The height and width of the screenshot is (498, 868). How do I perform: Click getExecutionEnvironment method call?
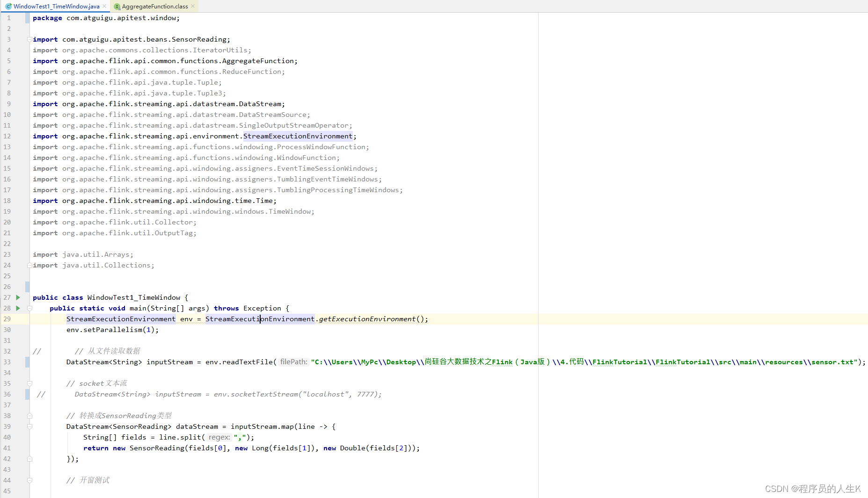(x=367, y=319)
